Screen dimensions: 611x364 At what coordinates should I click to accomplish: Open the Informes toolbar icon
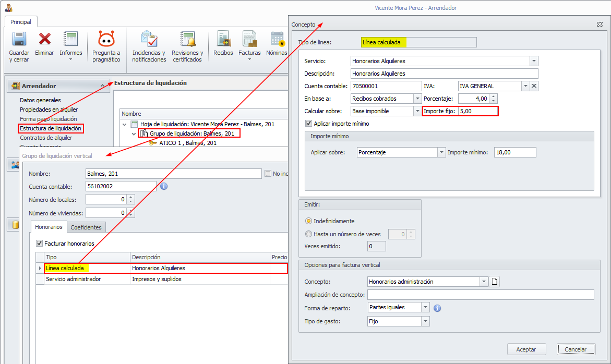[x=70, y=39]
